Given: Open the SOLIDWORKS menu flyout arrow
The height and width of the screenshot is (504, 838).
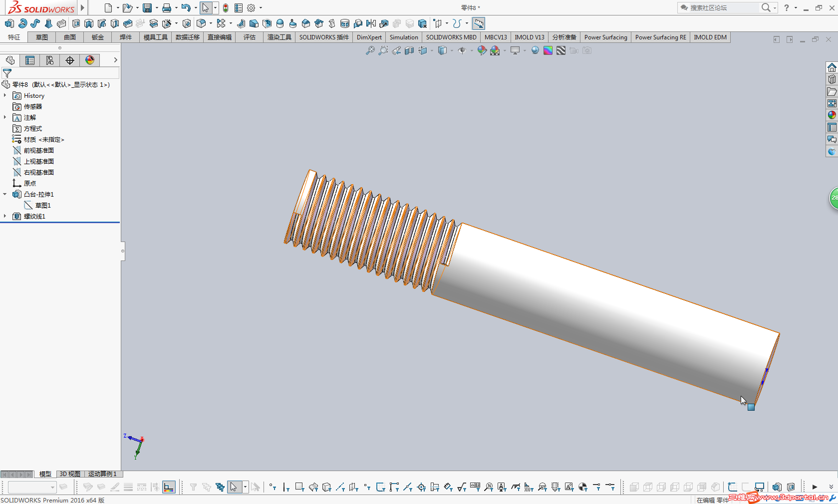Looking at the screenshot, I should 83,7.
